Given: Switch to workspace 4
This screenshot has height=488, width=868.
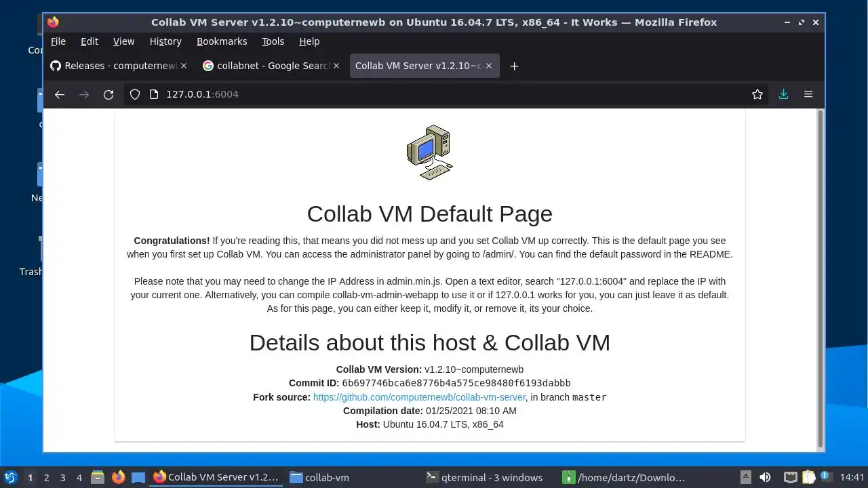Looking at the screenshot, I should click(79, 478).
